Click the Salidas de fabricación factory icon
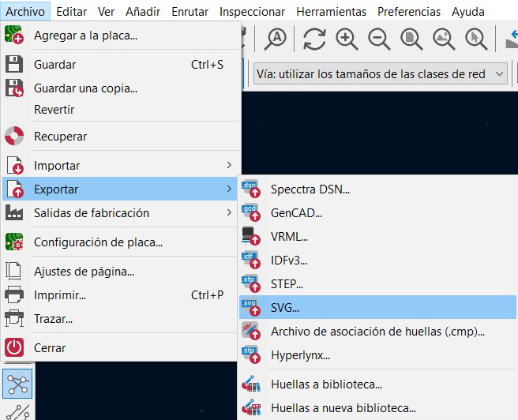 click(14, 213)
